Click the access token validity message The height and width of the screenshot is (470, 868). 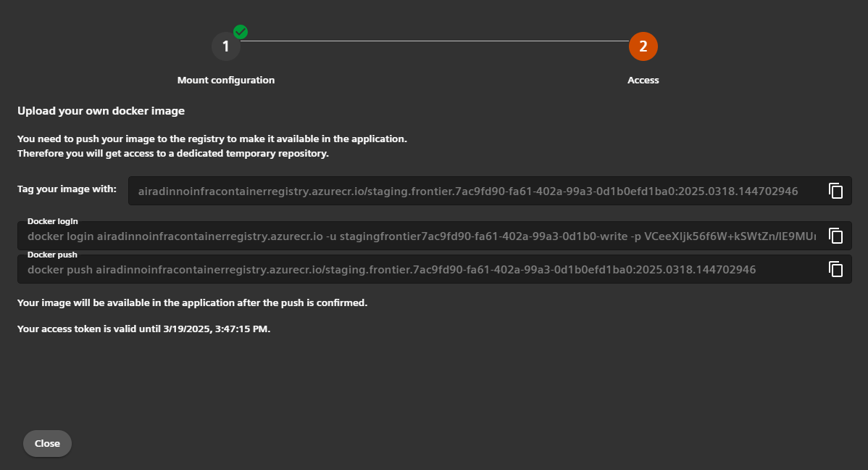(143, 329)
